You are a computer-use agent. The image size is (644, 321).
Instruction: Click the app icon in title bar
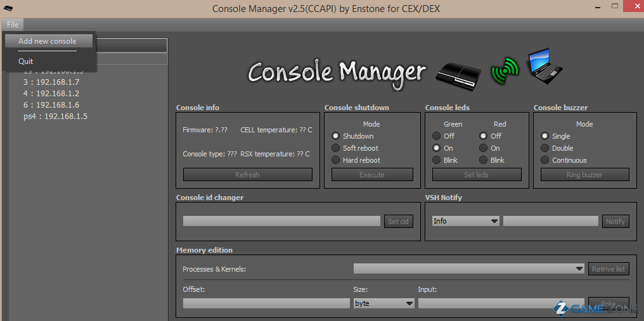(8, 8)
